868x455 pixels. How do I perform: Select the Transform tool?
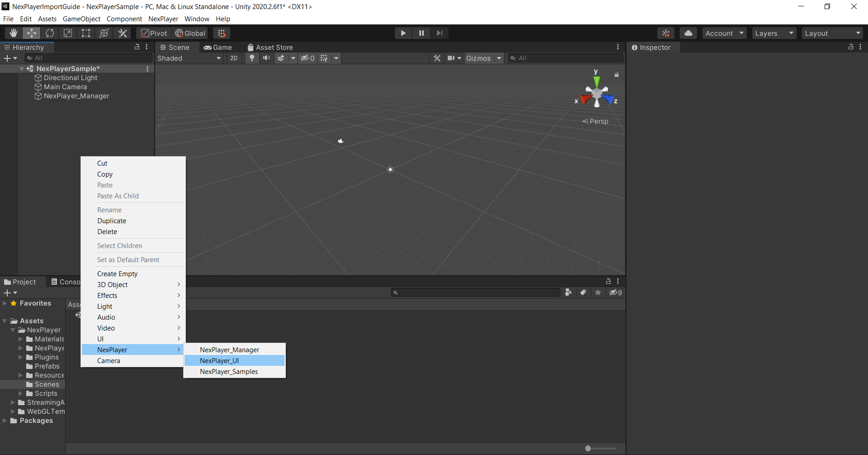click(x=104, y=33)
